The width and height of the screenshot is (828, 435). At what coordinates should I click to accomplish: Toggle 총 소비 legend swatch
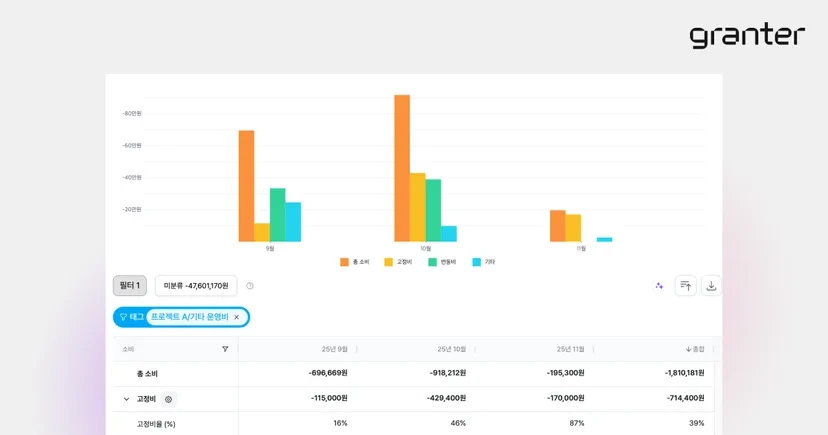point(344,262)
